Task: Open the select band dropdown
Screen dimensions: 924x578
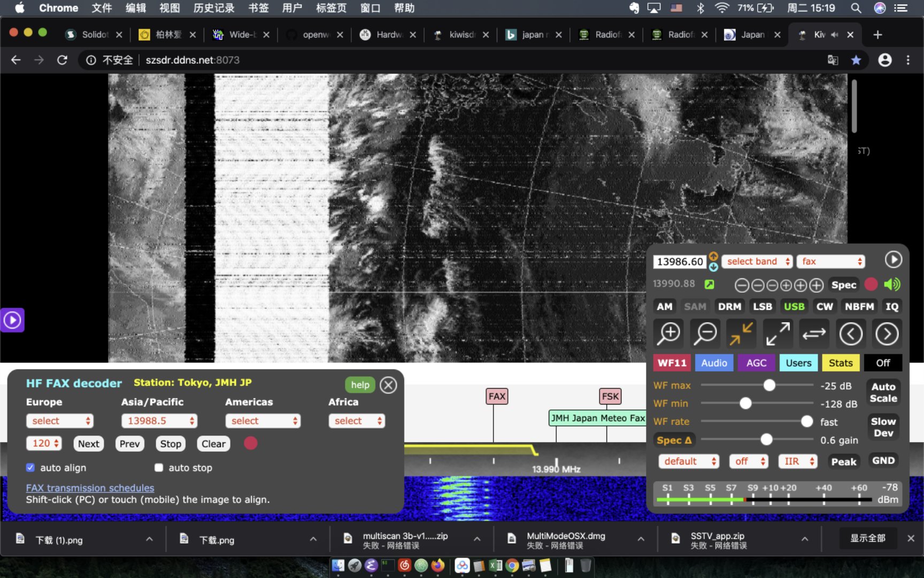Action: [x=757, y=261]
